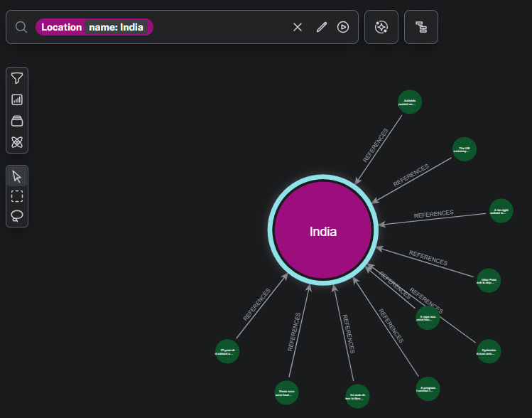532x418 pixels.
Task: Click REFERENCES edge from 'Three men' node
Action: pyautogui.click(x=294, y=332)
